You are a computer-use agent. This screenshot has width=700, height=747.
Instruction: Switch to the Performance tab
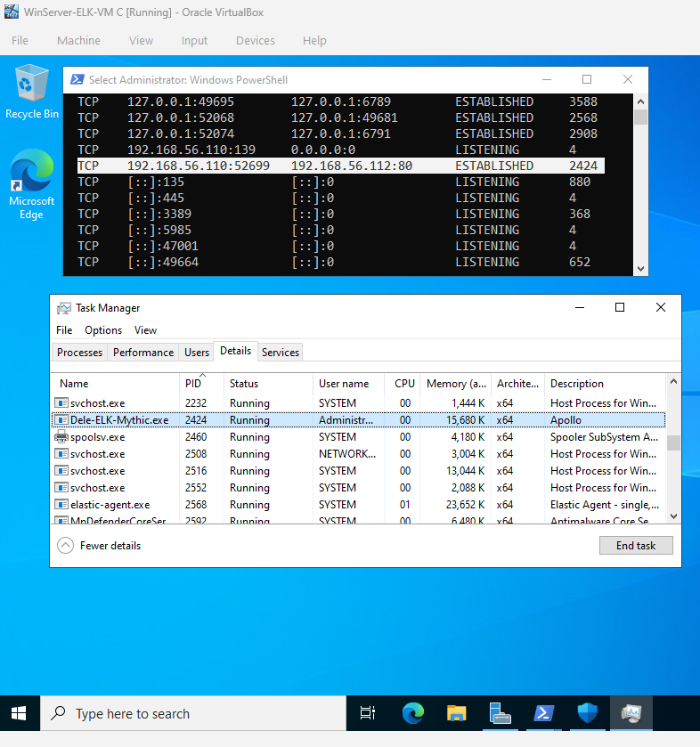pyautogui.click(x=143, y=352)
